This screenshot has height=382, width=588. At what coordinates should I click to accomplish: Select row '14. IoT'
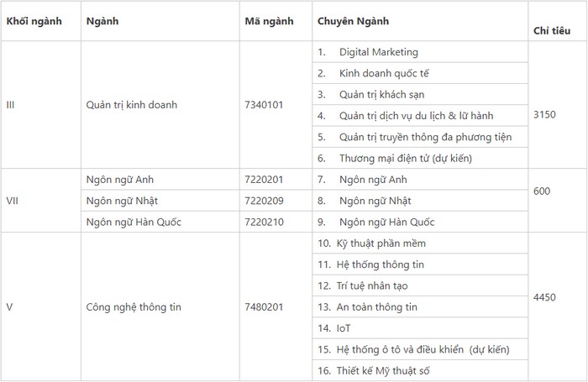tap(420, 328)
